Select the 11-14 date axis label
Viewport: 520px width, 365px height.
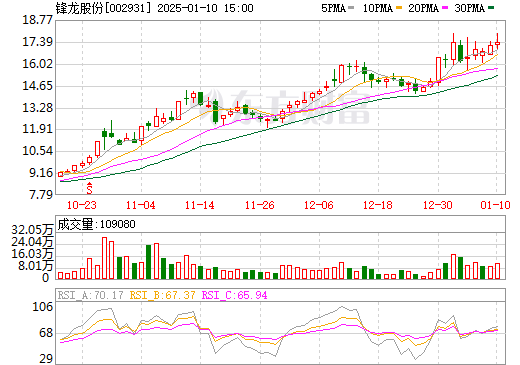[200, 205]
